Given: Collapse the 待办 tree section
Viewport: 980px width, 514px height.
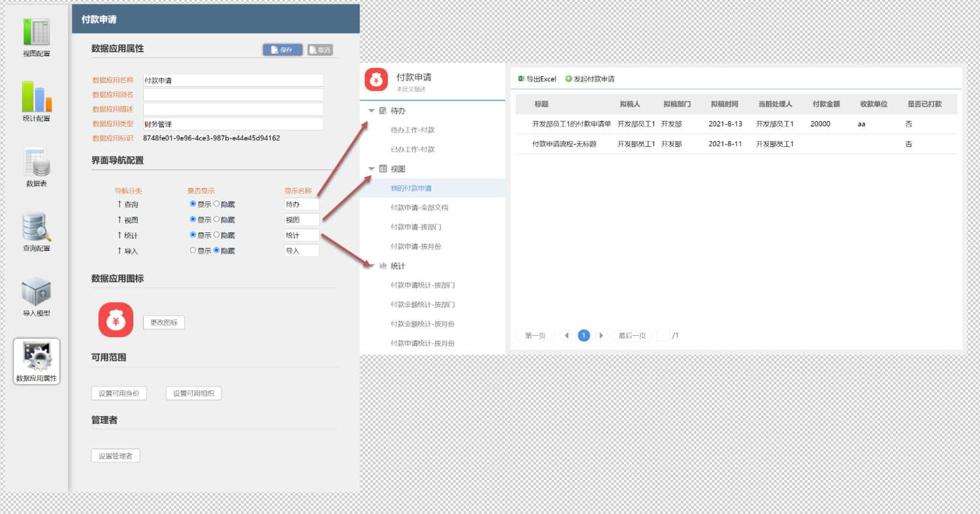Looking at the screenshot, I should pyautogui.click(x=372, y=111).
